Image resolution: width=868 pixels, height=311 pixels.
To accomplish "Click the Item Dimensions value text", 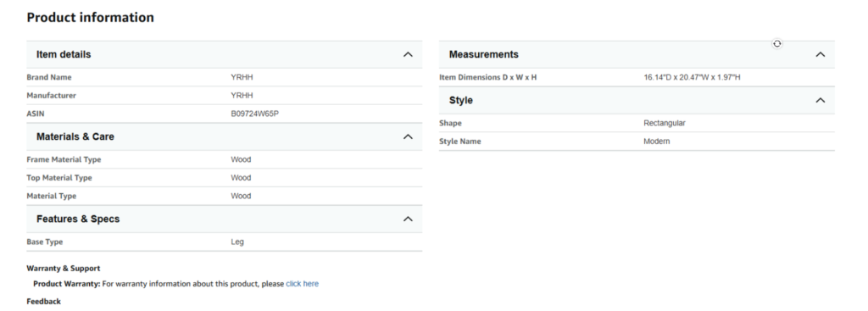I will (692, 77).
